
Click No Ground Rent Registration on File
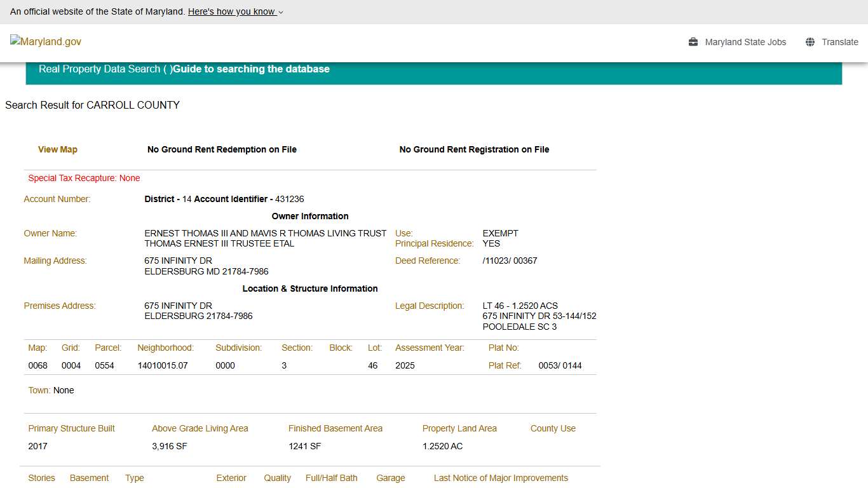[474, 149]
